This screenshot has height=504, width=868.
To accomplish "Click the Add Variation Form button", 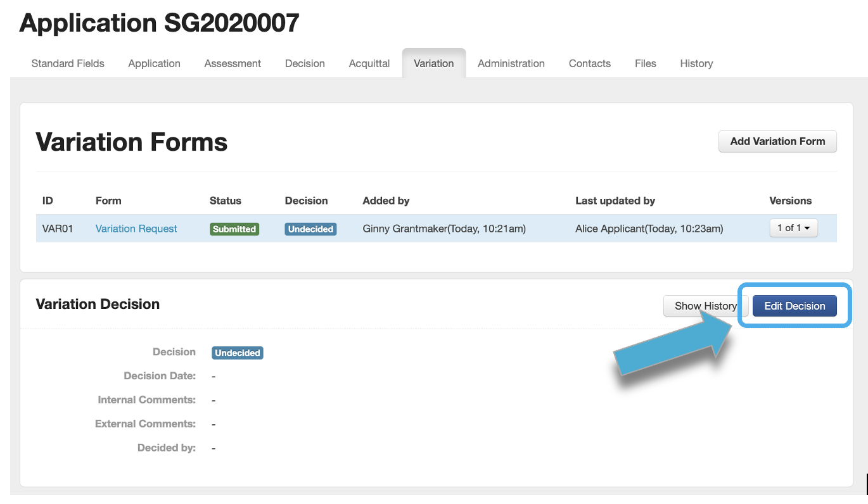I will pyautogui.click(x=777, y=142).
